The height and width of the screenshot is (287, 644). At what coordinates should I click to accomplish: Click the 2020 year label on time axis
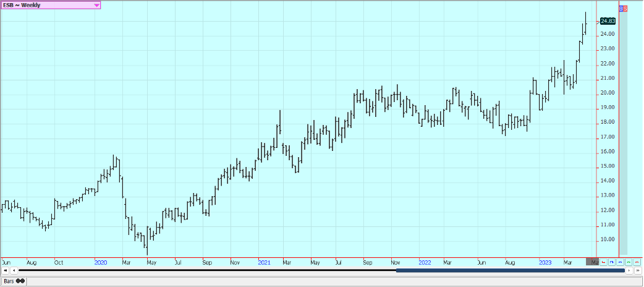coord(101,262)
